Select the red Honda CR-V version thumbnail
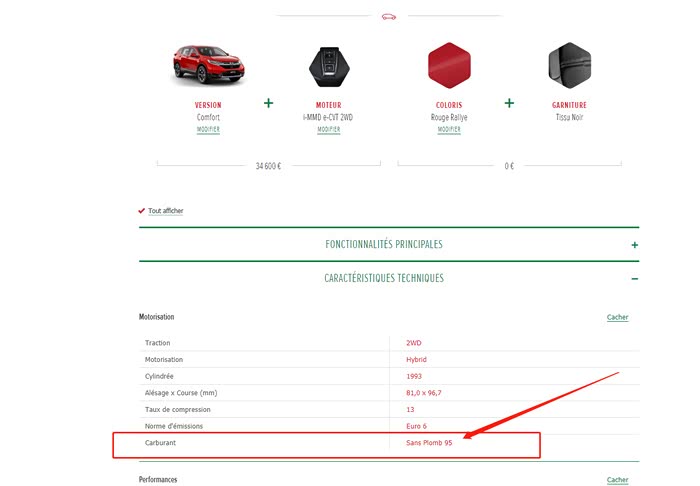Image resolution: width=700 pixels, height=486 pixels. (x=208, y=64)
